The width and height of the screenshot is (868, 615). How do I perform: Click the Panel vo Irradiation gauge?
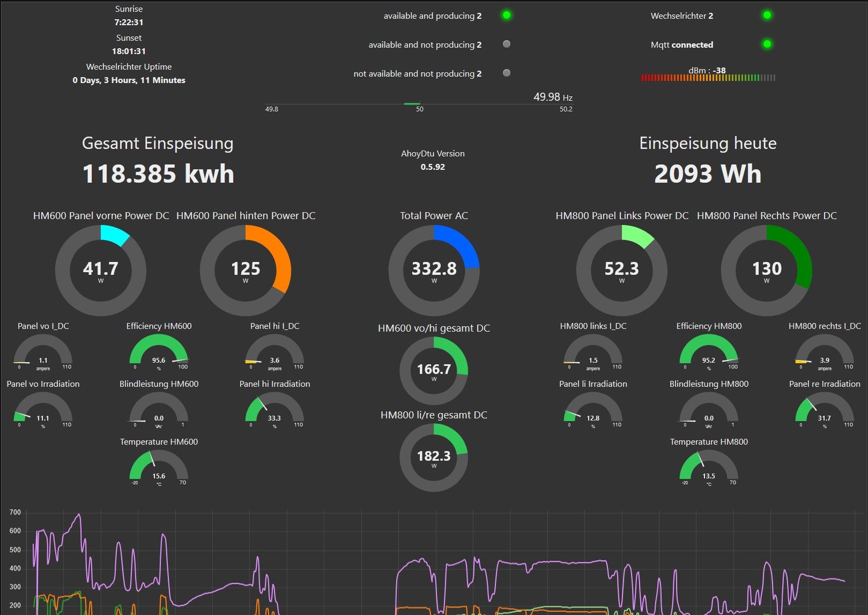[x=43, y=410]
